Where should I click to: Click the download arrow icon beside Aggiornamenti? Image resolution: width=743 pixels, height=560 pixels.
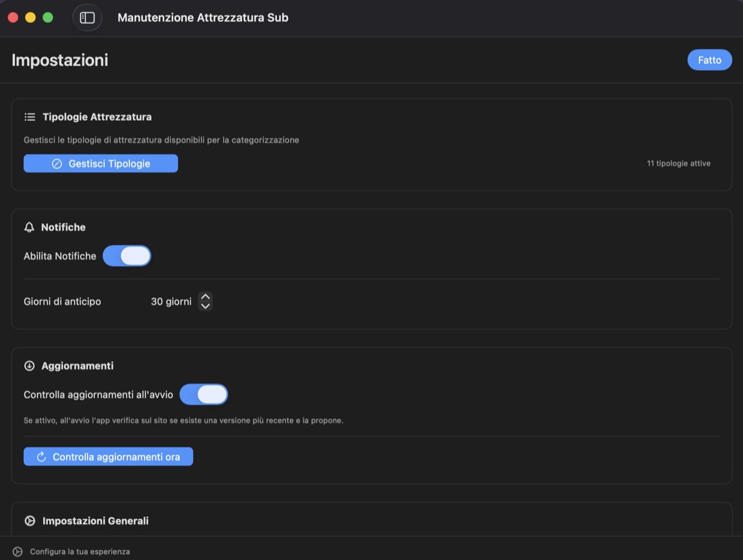pos(29,365)
